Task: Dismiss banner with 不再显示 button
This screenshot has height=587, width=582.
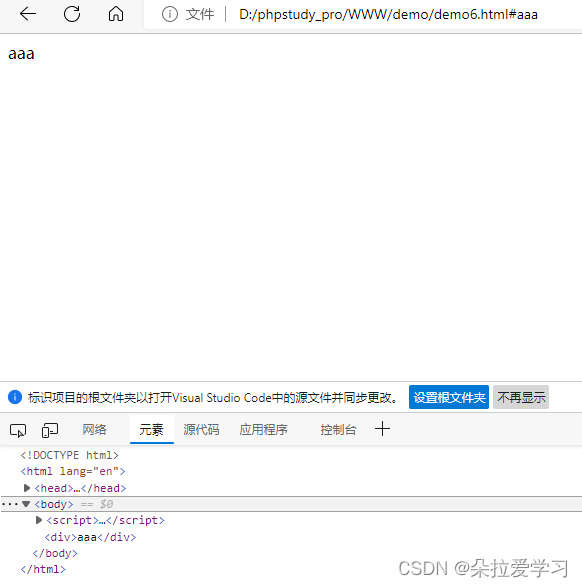Action: pyautogui.click(x=521, y=397)
